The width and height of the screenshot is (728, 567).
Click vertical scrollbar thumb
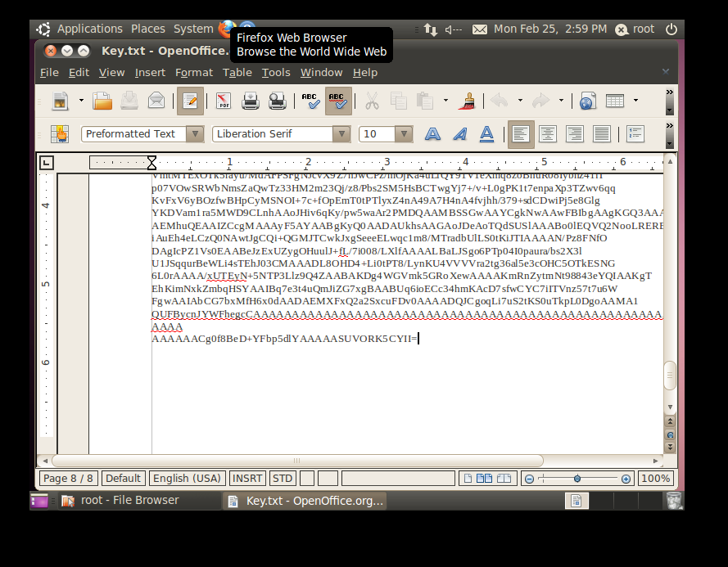670,375
